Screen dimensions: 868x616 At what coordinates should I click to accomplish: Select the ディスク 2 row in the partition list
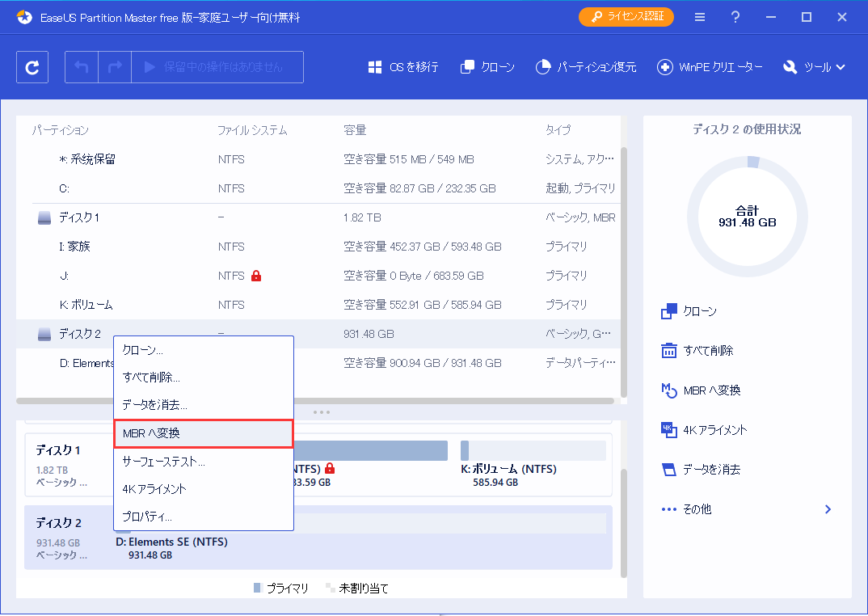coord(318,334)
